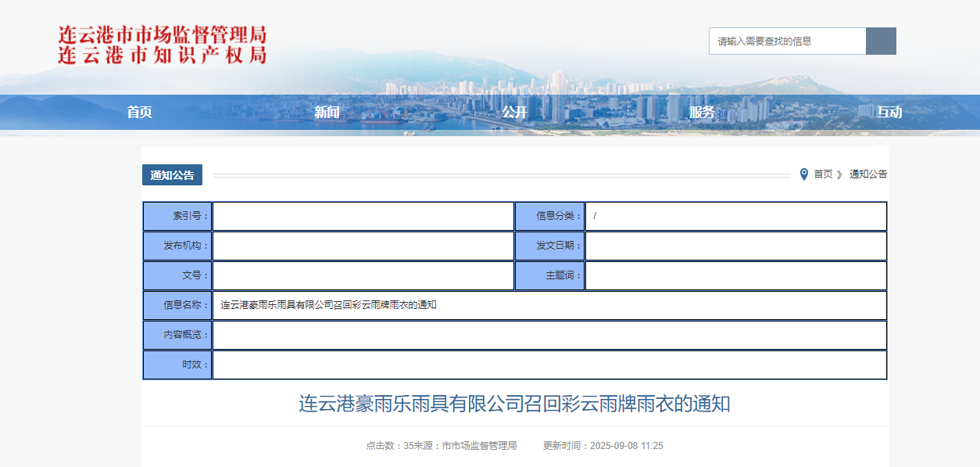Select 公开 in the main navigation bar
Screen dimensions: 980x467
coord(514,113)
